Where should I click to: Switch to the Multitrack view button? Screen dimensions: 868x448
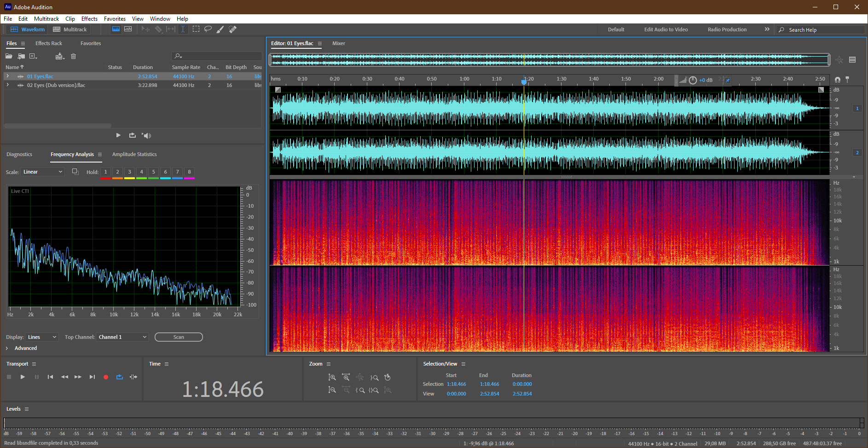70,29
